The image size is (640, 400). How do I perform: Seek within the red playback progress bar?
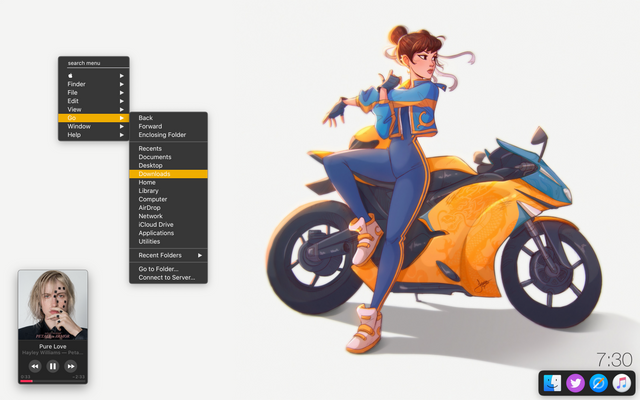click(x=53, y=381)
